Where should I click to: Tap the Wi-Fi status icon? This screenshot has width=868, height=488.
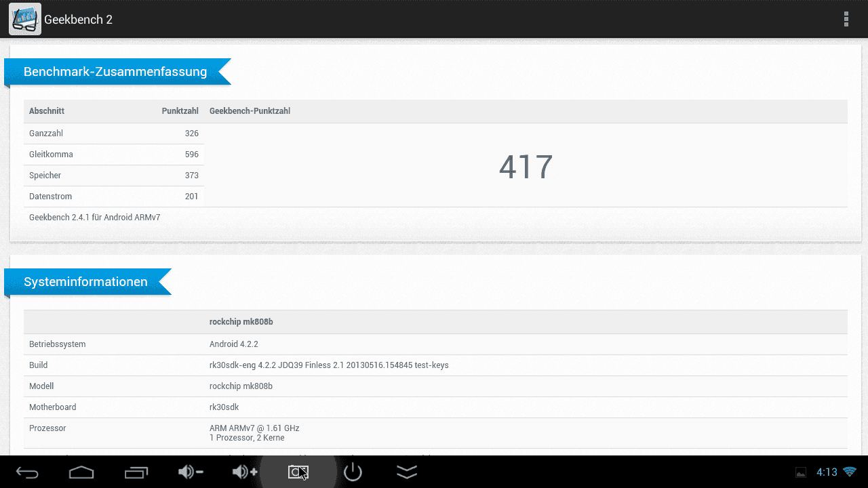850,472
